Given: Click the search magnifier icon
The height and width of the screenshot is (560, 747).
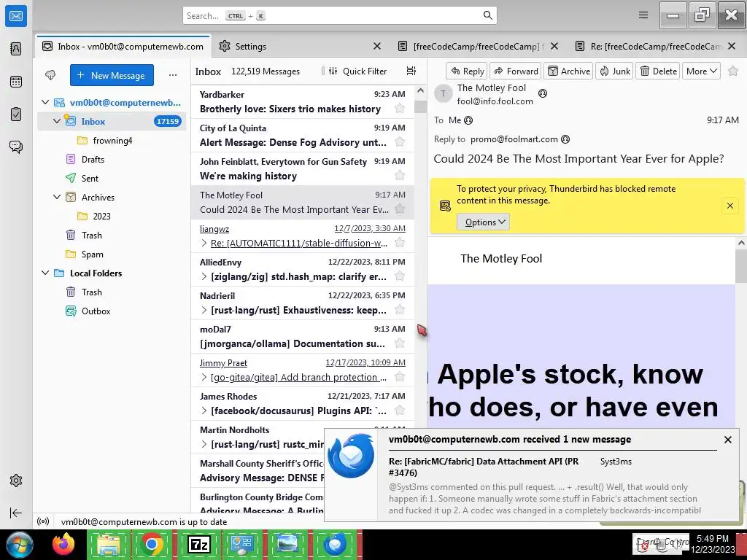Looking at the screenshot, I should (488, 15).
